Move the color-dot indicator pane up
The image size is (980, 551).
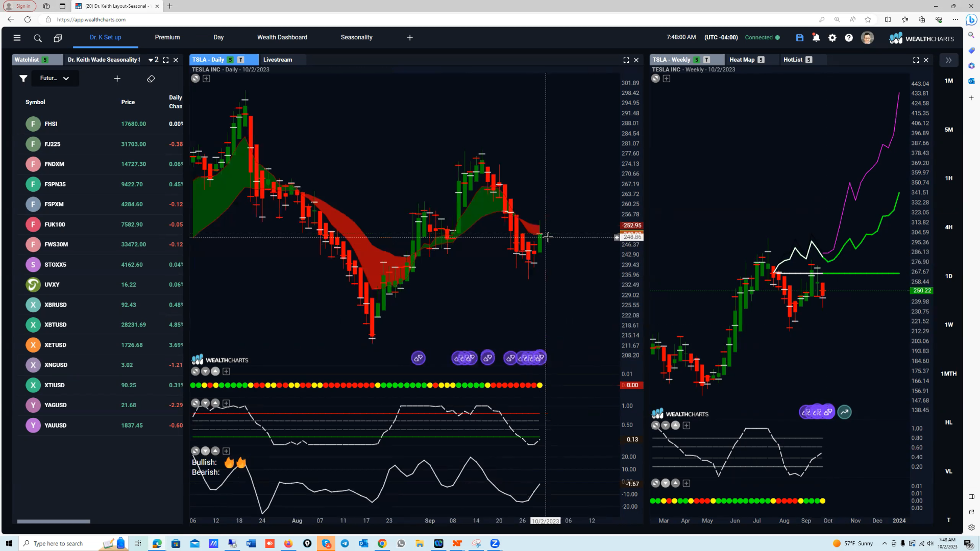[x=215, y=371]
